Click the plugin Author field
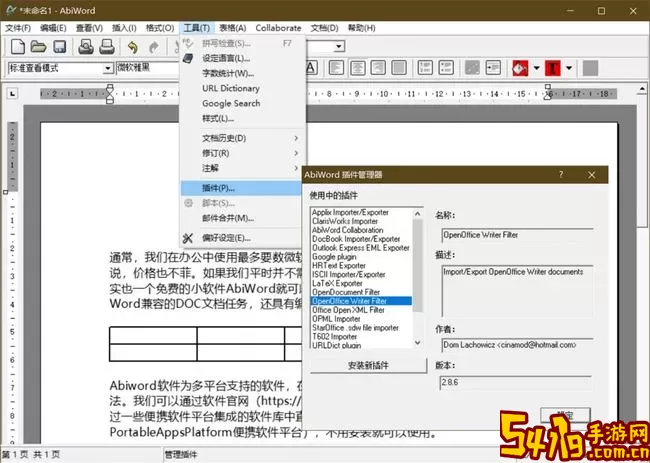 [x=517, y=345]
